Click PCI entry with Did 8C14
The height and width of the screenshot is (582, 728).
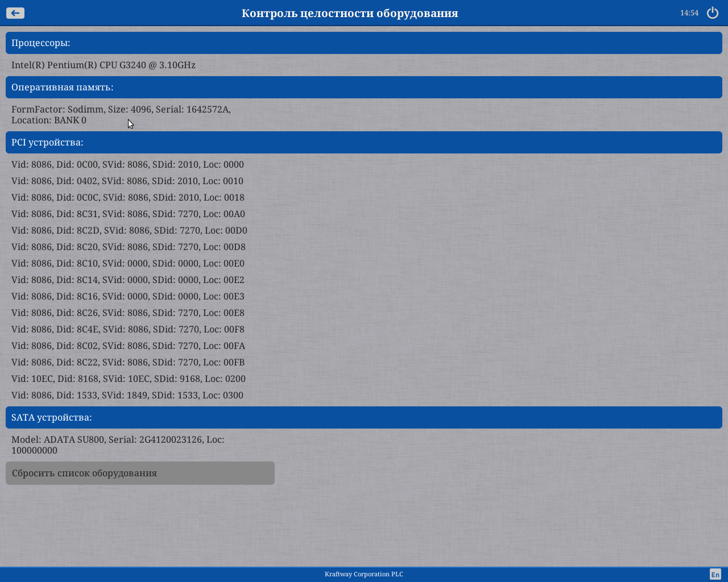coord(127,280)
